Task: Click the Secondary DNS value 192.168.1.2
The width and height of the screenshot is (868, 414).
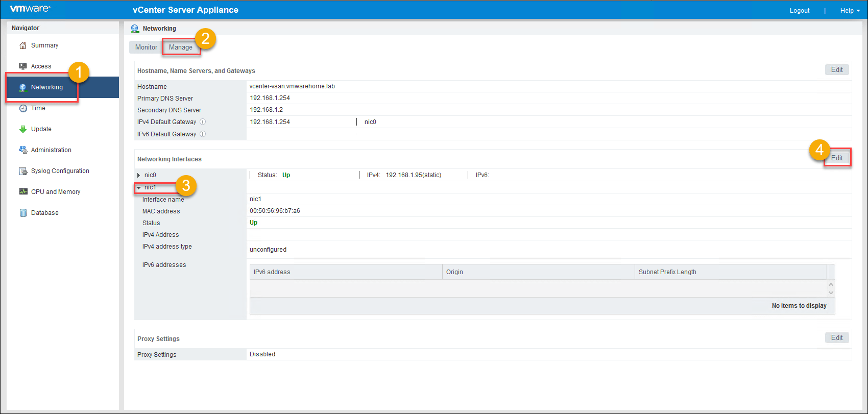Action: (266, 110)
